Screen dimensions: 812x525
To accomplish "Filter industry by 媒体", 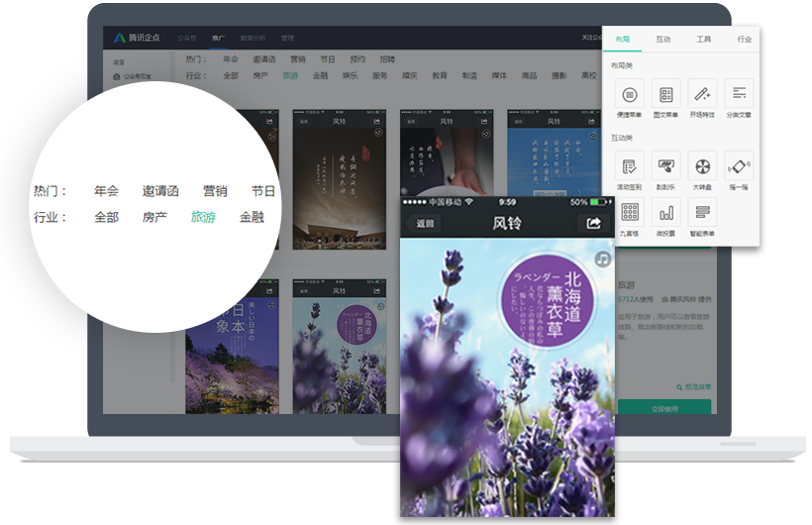I will [499, 75].
